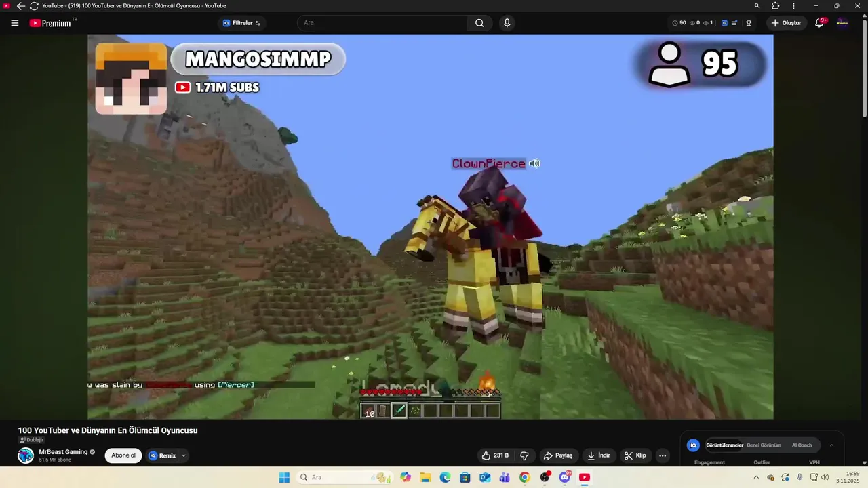868x488 pixels.
Task: Go to YouTube Premium home logo
Action: click(x=52, y=23)
